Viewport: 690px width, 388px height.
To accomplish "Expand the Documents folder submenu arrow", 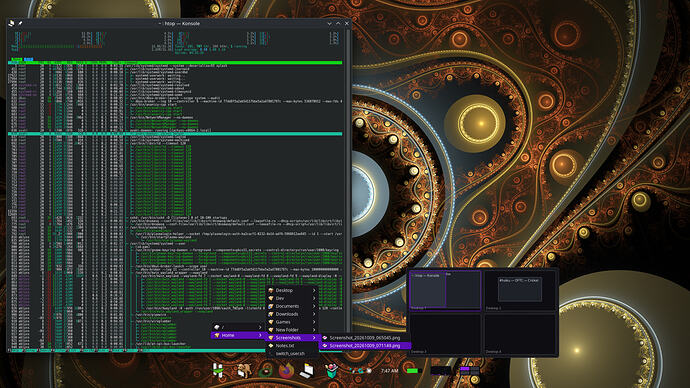I will click(314, 306).
